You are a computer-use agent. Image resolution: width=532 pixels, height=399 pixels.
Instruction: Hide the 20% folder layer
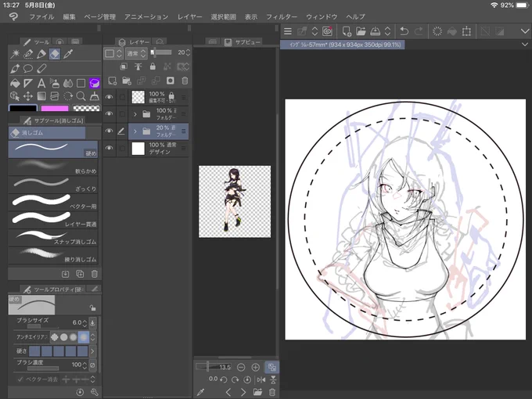coord(109,131)
